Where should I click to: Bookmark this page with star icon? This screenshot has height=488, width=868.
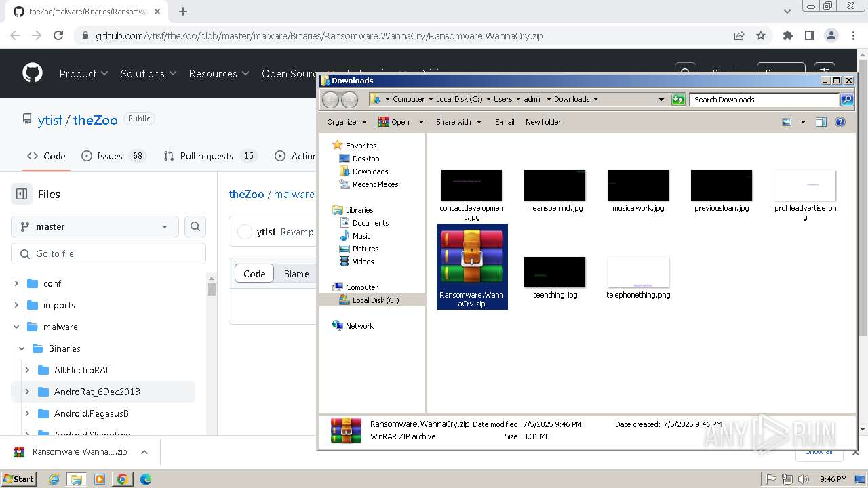(x=761, y=35)
